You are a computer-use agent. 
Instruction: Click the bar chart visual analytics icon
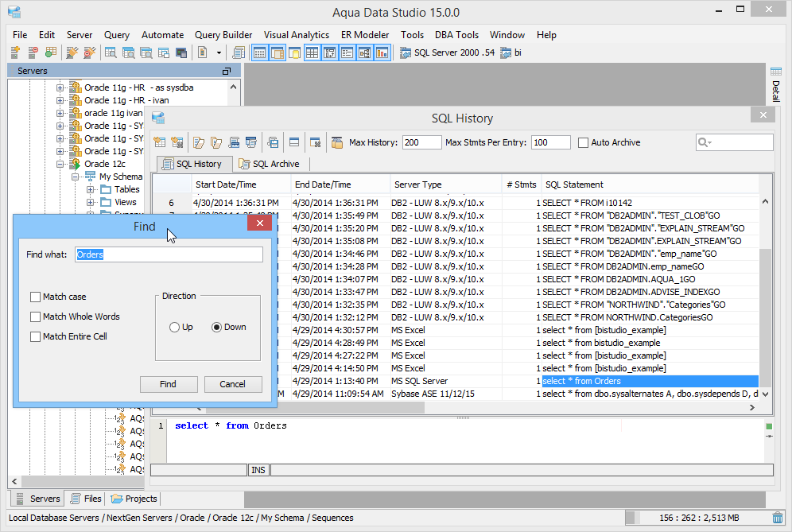(x=382, y=52)
